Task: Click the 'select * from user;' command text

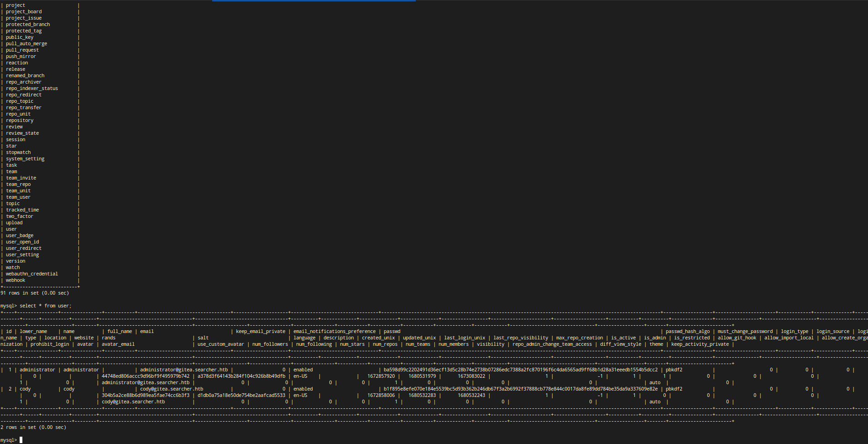Action: tap(45, 306)
